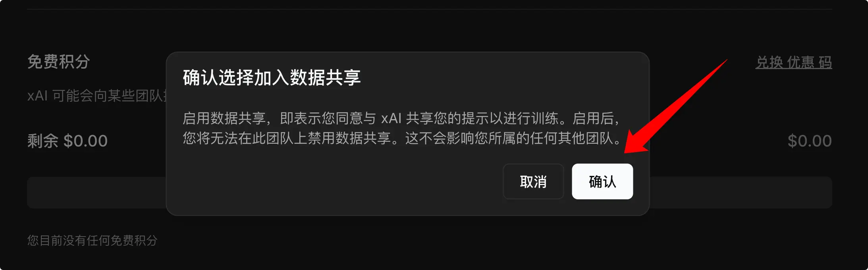Screen dimensions: 868x270
Task: Click the progress bar portion left of dialog
Action: [x=96, y=193]
